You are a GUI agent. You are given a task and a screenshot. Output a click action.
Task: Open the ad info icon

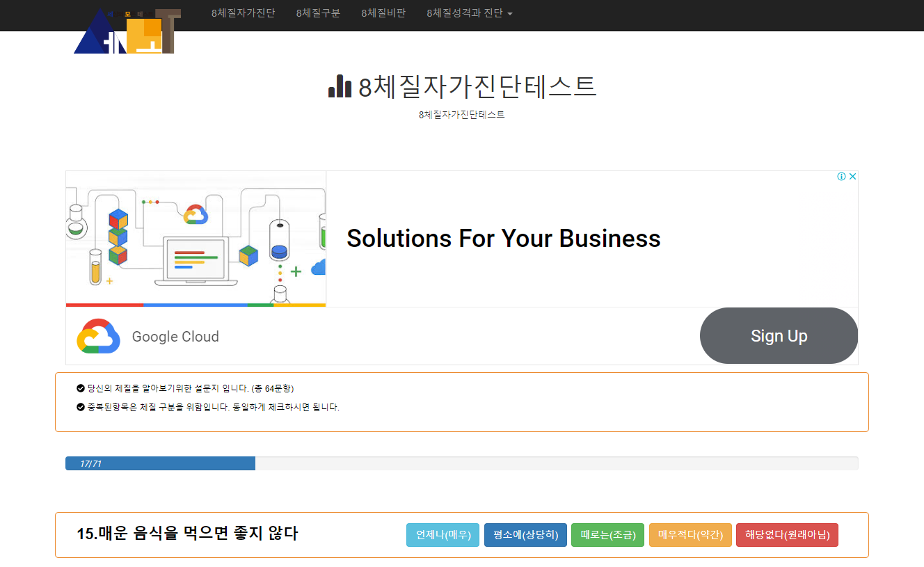pyautogui.click(x=841, y=177)
